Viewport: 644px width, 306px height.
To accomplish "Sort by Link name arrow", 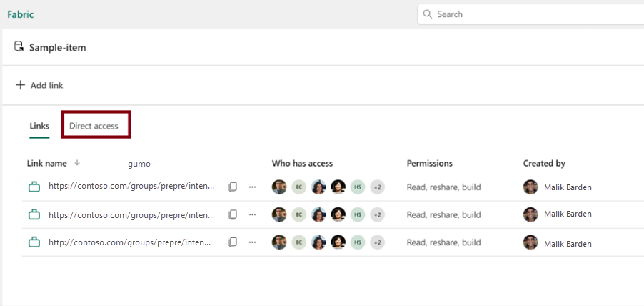I will 77,163.
